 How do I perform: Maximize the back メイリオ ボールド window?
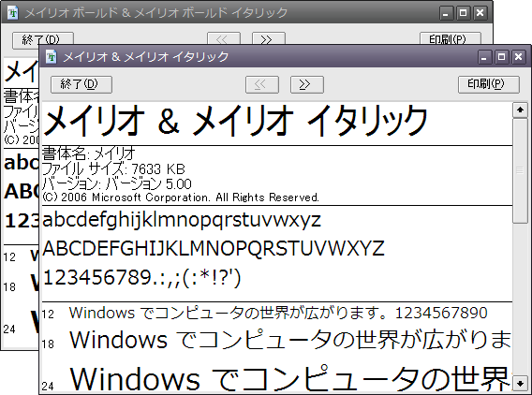[x=463, y=13]
